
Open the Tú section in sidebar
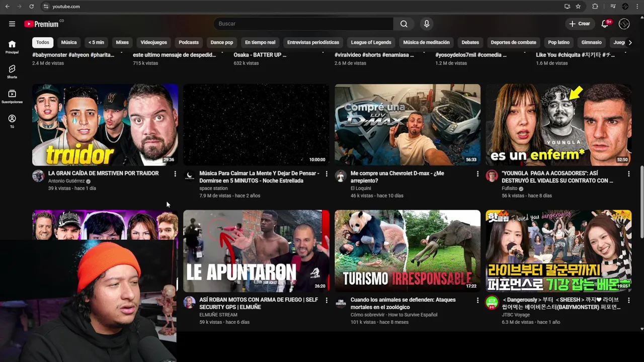(x=12, y=121)
